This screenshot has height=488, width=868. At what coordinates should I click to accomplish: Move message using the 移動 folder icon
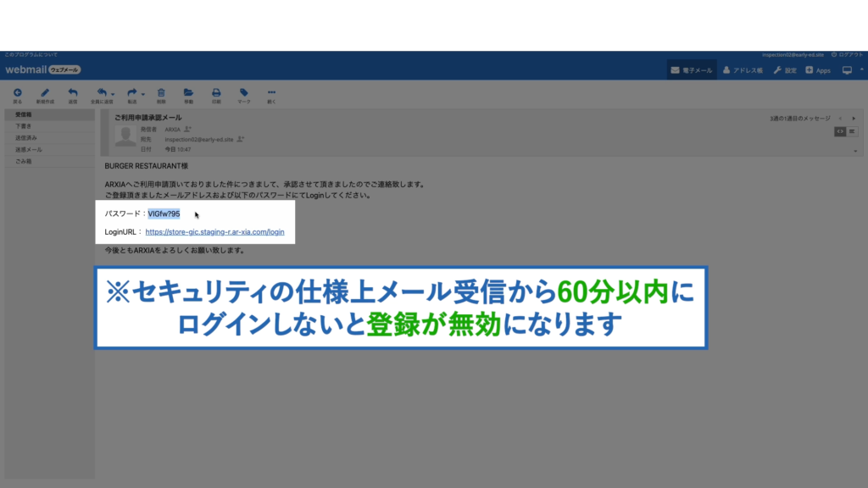click(x=188, y=93)
